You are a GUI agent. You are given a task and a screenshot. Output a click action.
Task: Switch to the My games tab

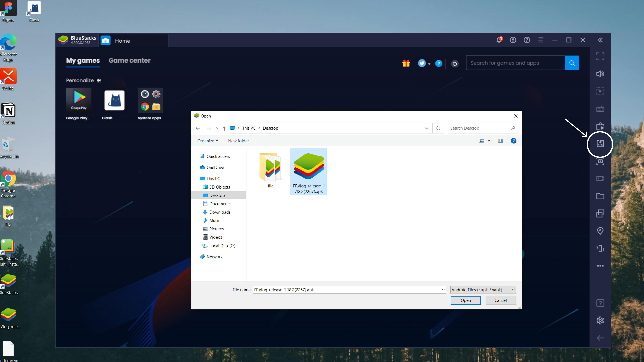click(x=83, y=61)
